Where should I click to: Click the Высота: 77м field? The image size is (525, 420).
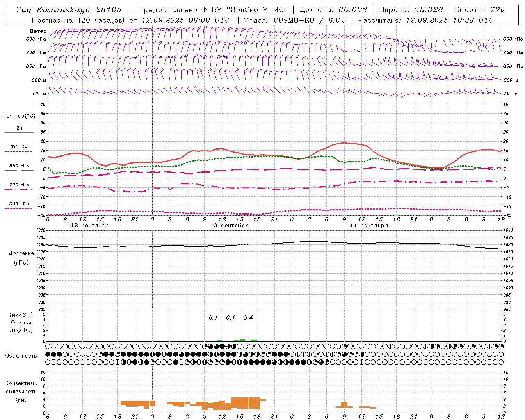click(x=479, y=10)
